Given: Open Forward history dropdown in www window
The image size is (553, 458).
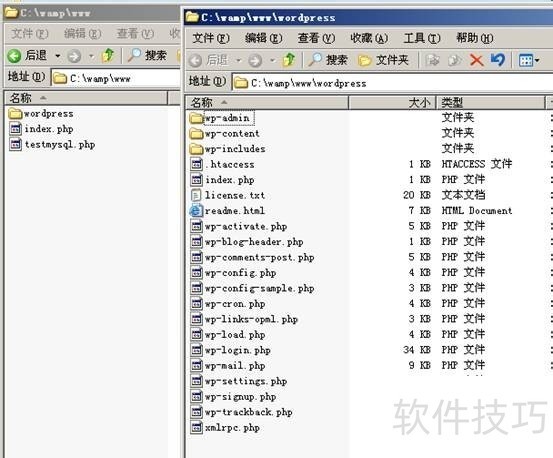Looking at the screenshot, I should coord(91,56).
